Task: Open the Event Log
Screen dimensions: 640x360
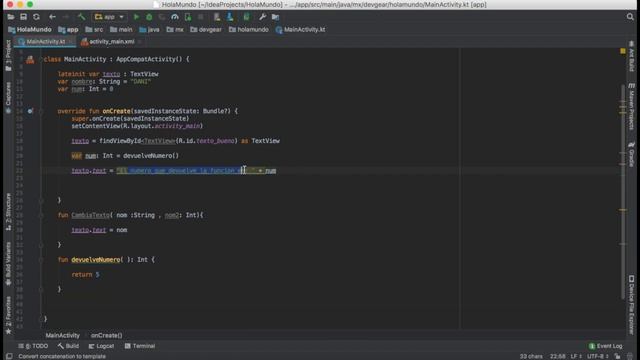Action: (x=606, y=346)
